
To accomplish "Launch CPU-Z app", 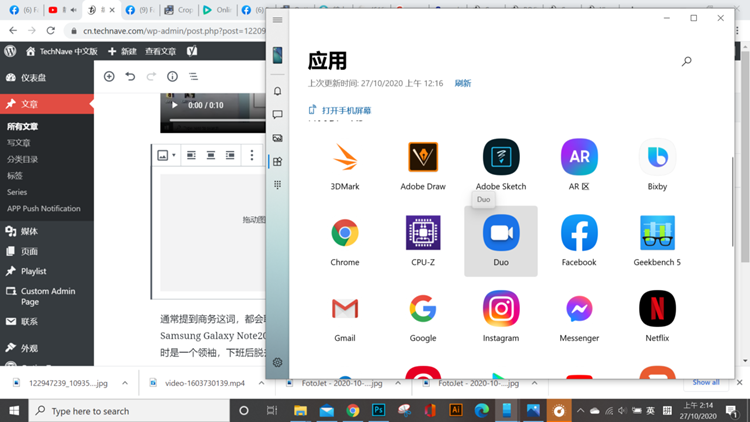I will (x=423, y=242).
